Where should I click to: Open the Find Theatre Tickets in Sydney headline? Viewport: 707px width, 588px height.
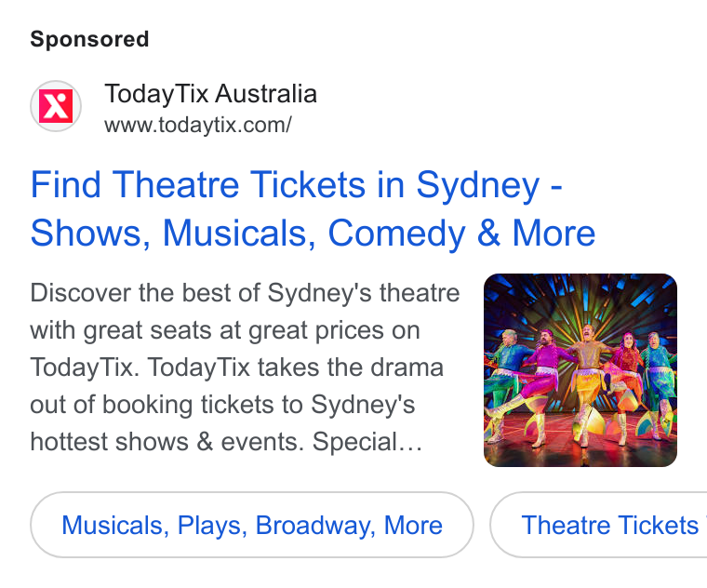coord(296,184)
